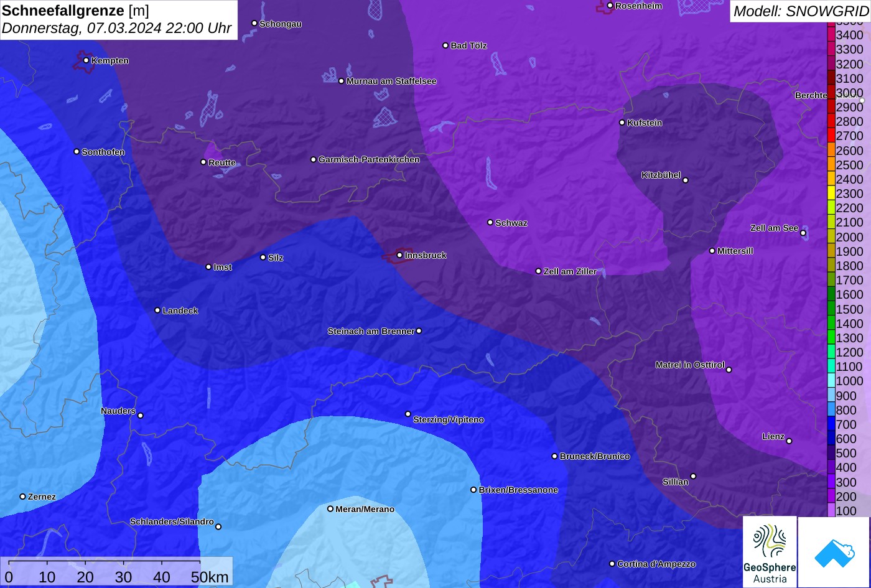Click the 1000 m cyan legend swatch
871x588 pixels.
(831, 381)
